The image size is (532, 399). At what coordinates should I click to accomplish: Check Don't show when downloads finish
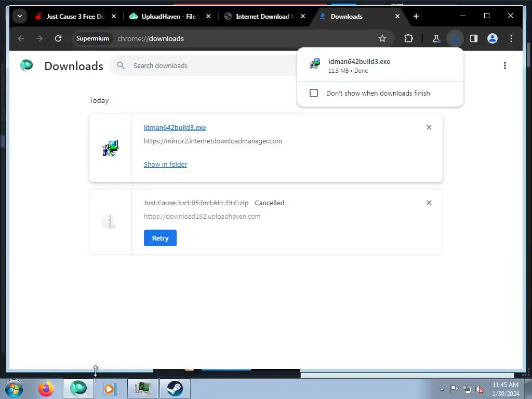[314, 93]
